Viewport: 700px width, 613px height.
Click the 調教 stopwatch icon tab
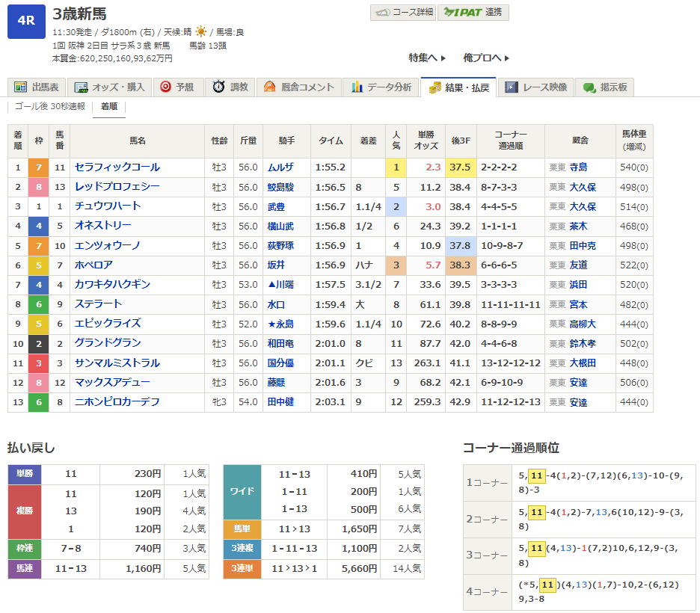coord(230,87)
